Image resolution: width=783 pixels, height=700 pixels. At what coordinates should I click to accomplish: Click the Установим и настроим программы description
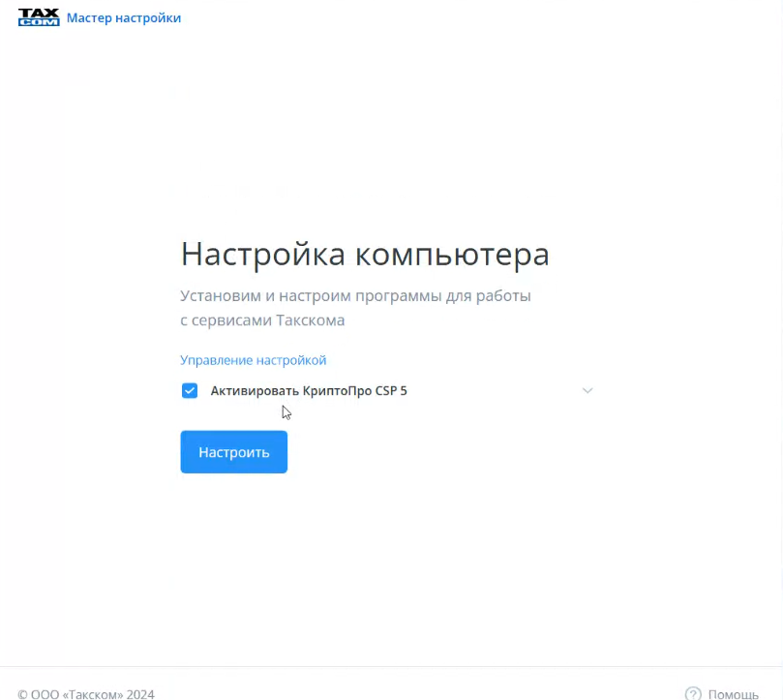[x=355, y=308]
